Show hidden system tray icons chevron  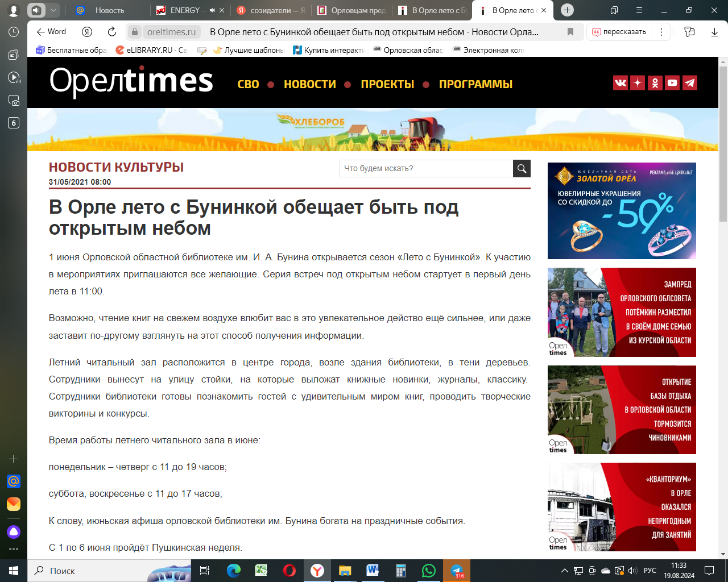pos(564,571)
